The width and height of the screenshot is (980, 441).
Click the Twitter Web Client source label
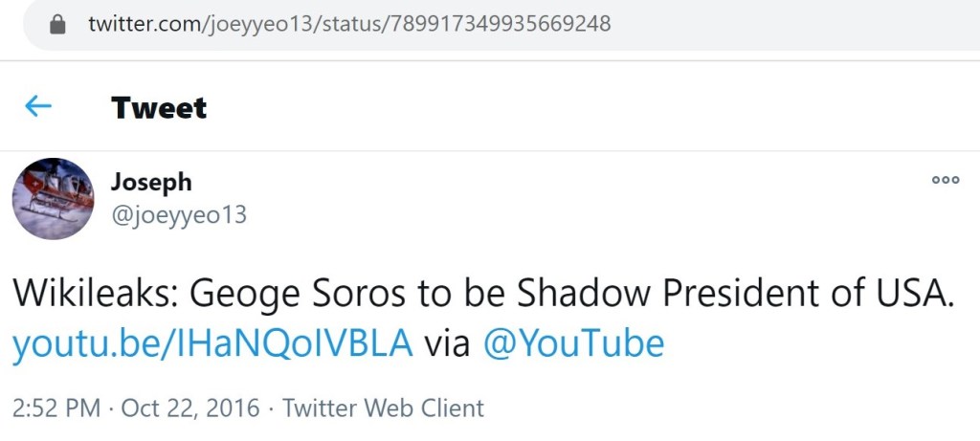[x=383, y=408]
